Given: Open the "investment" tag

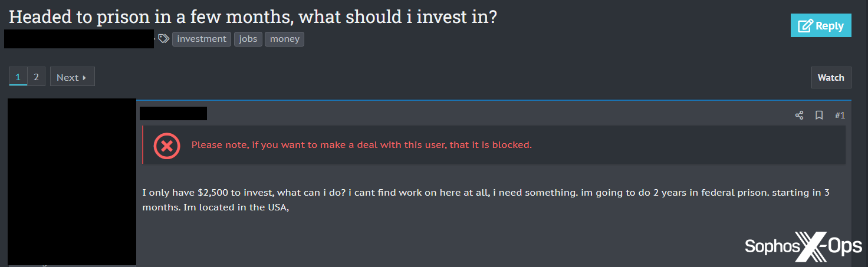Looking at the screenshot, I should (202, 39).
